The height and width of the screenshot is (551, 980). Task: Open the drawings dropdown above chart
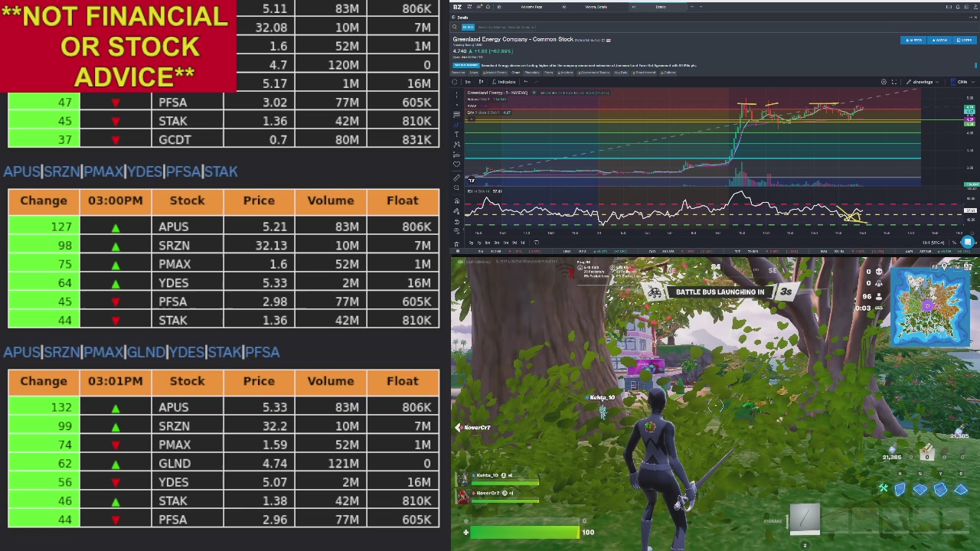coord(923,82)
